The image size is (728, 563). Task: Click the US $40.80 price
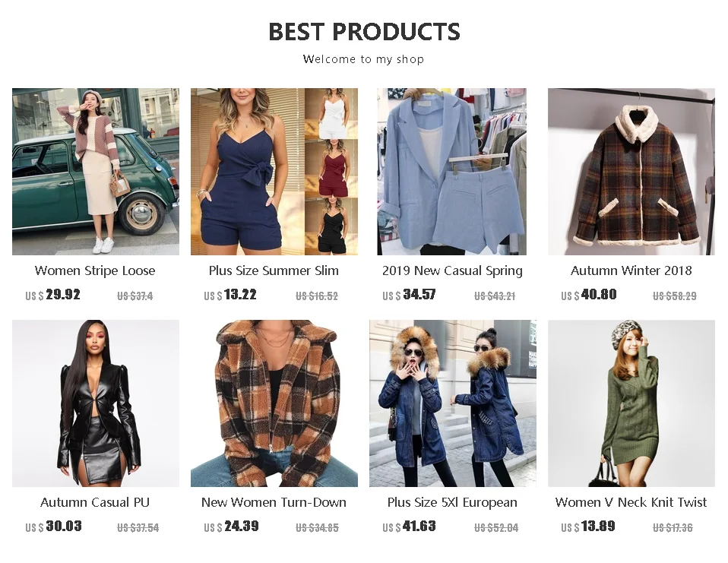tap(589, 295)
